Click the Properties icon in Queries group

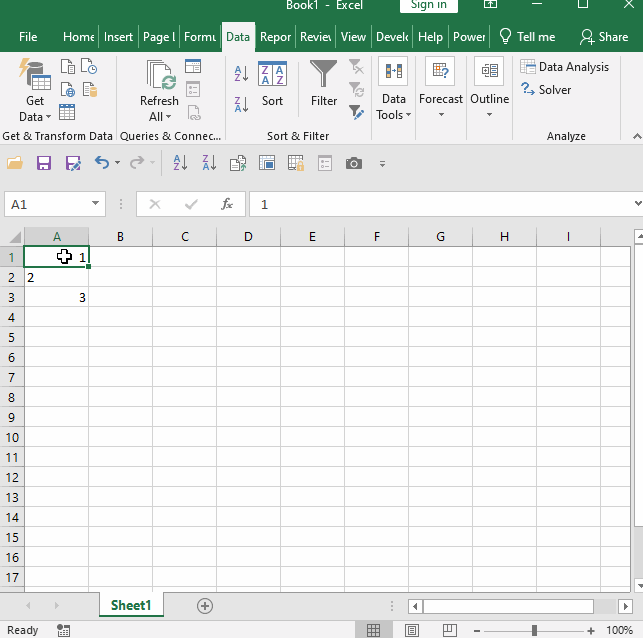[193, 89]
